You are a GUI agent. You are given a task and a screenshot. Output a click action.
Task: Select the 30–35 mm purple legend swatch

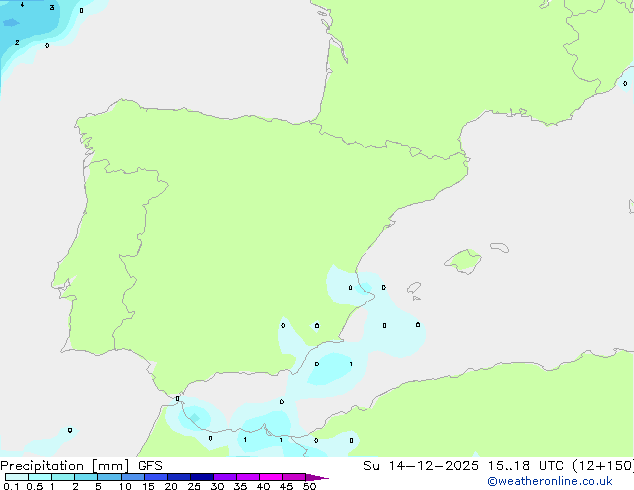(225, 477)
